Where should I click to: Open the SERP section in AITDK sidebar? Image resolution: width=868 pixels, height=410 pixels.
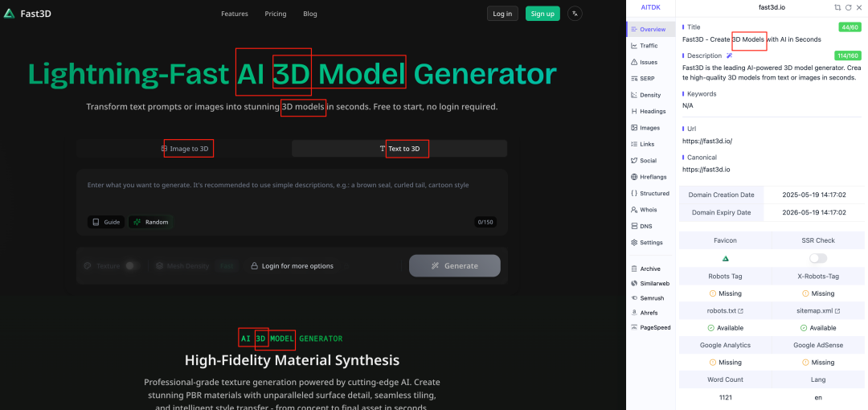pos(650,79)
